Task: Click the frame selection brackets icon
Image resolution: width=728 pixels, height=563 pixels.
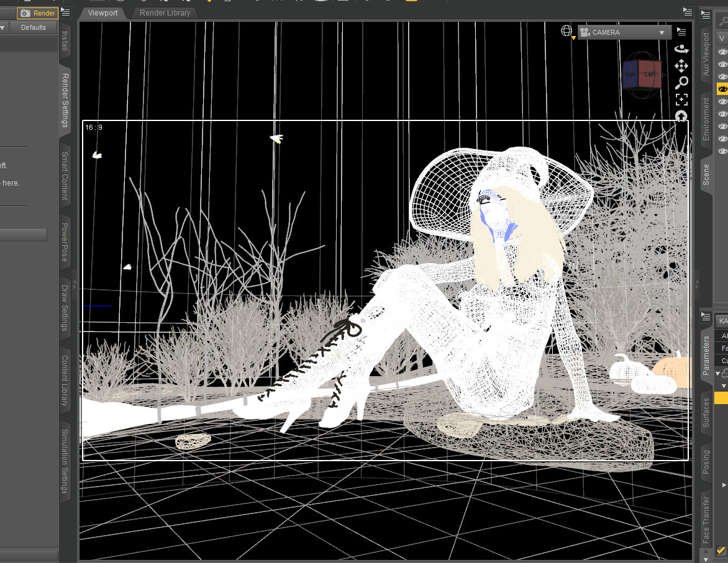Action: 681,99
